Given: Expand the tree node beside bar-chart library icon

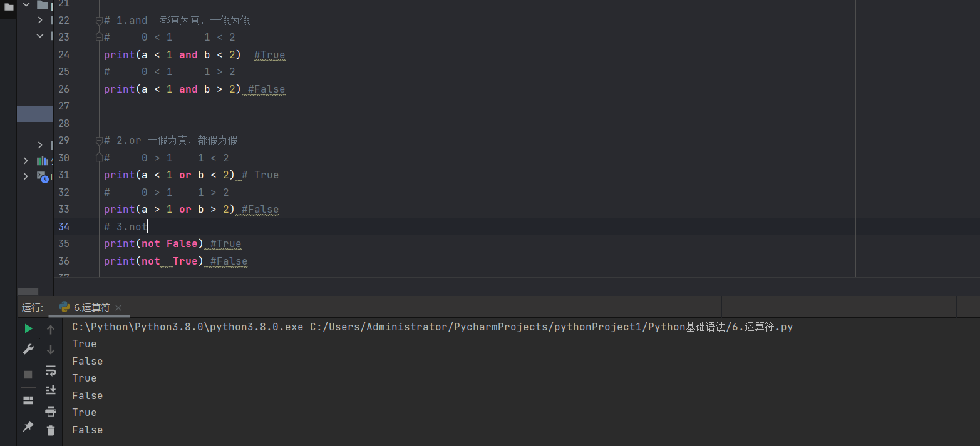Looking at the screenshot, I should [26, 161].
